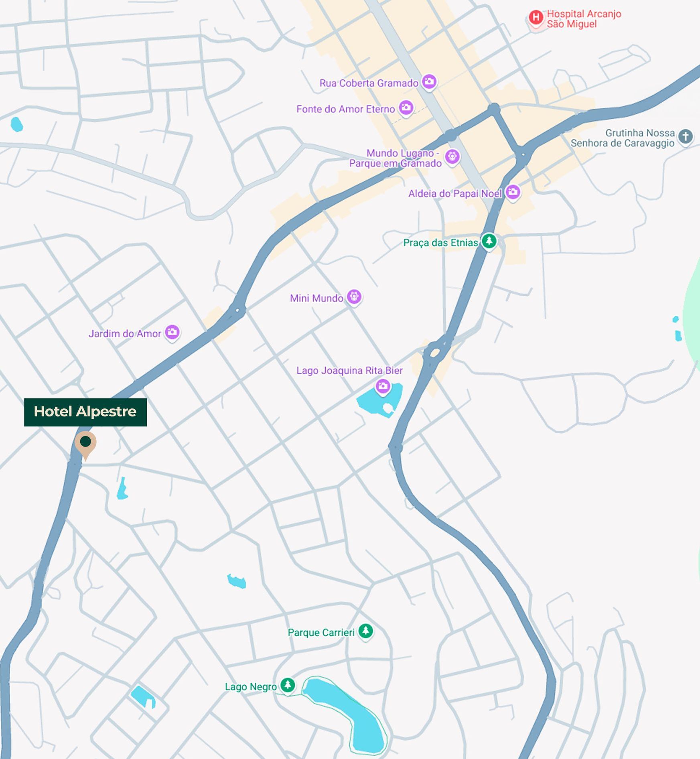Open the Mundo Lugano park icon
The height and width of the screenshot is (759, 700).
pos(452,157)
